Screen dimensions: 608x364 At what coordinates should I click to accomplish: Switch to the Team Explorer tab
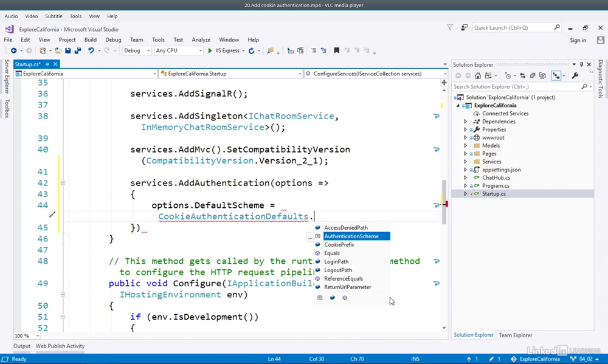click(515, 335)
